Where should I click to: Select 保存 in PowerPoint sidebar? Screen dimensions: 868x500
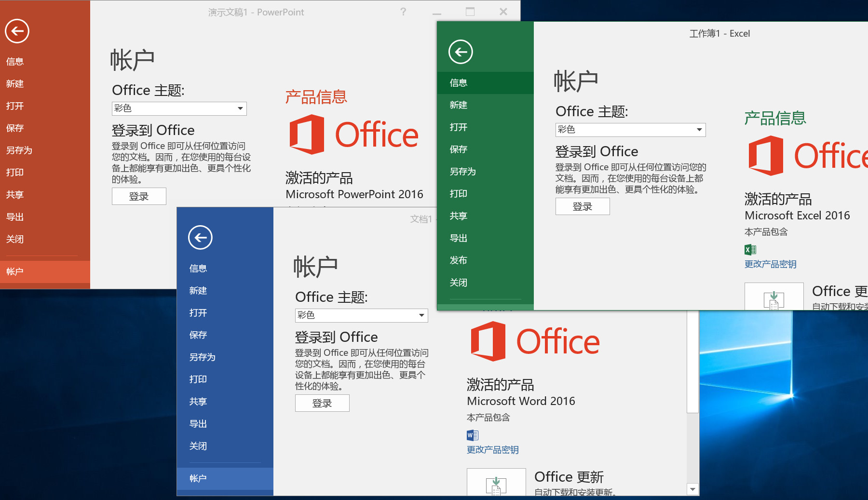click(x=45, y=128)
